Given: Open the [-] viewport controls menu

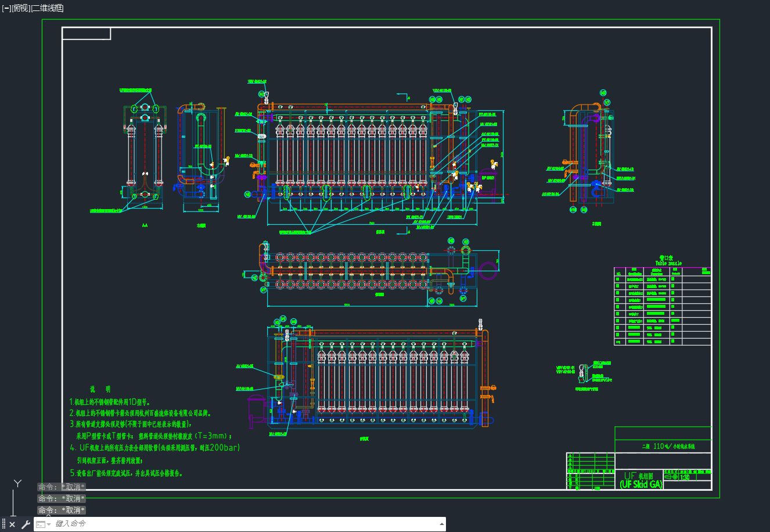Looking at the screenshot, I should (6, 8).
